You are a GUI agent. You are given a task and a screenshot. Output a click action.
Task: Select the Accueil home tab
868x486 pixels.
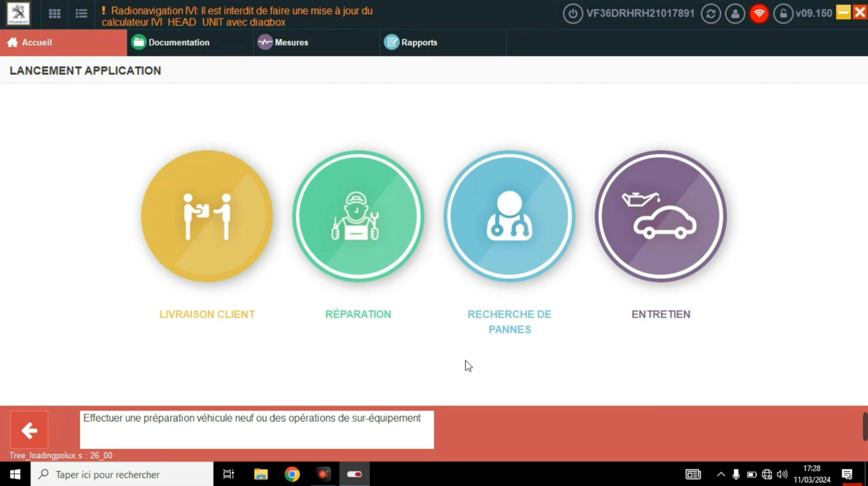[37, 42]
